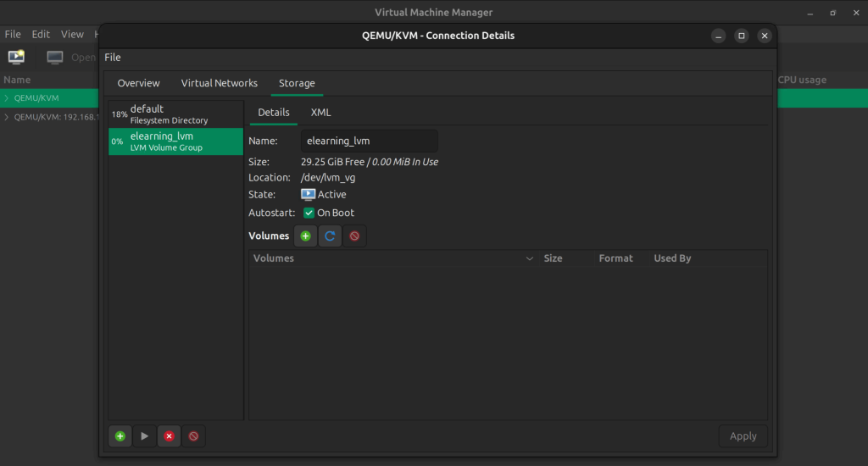Image resolution: width=868 pixels, height=466 pixels.
Task: Minimize the Virtual Machine Manager window
Action: tap(810, 13)
